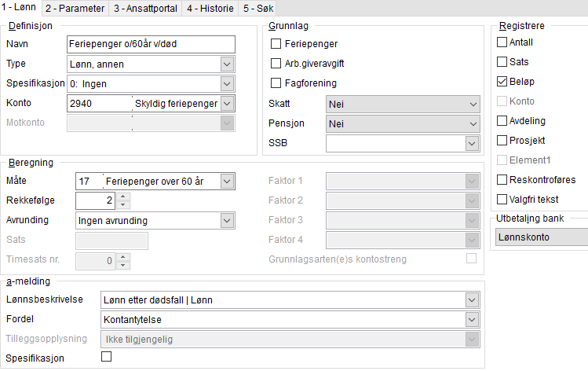Increase Rekkefølge with the up arrow
Viewport: 588px width, 371px height.
(x=123, y=197)
